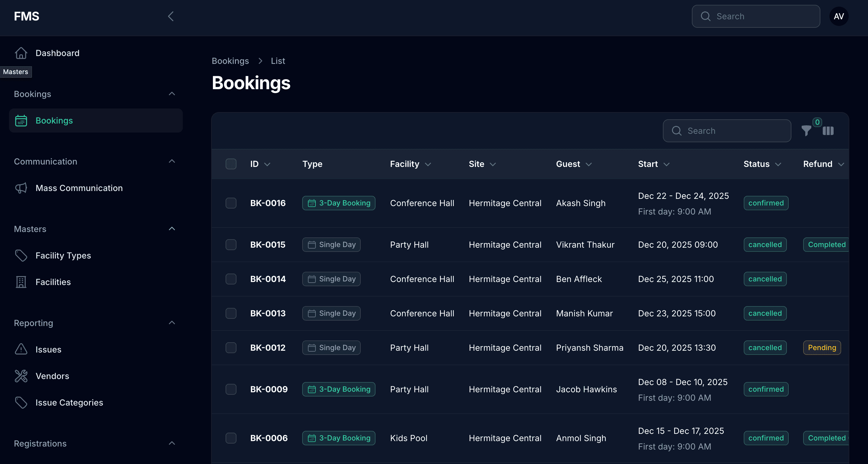868x464 pixels.
Task: Select the checkbox for booking BK-0012
Action: click(231, 347)
